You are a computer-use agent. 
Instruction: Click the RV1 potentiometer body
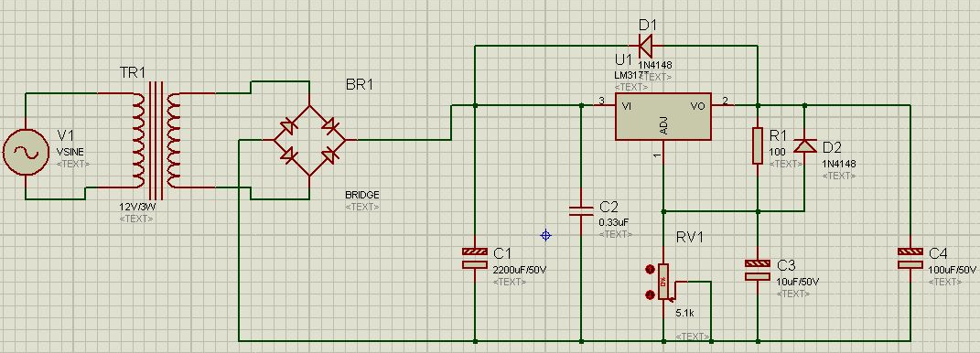[663, 282]
